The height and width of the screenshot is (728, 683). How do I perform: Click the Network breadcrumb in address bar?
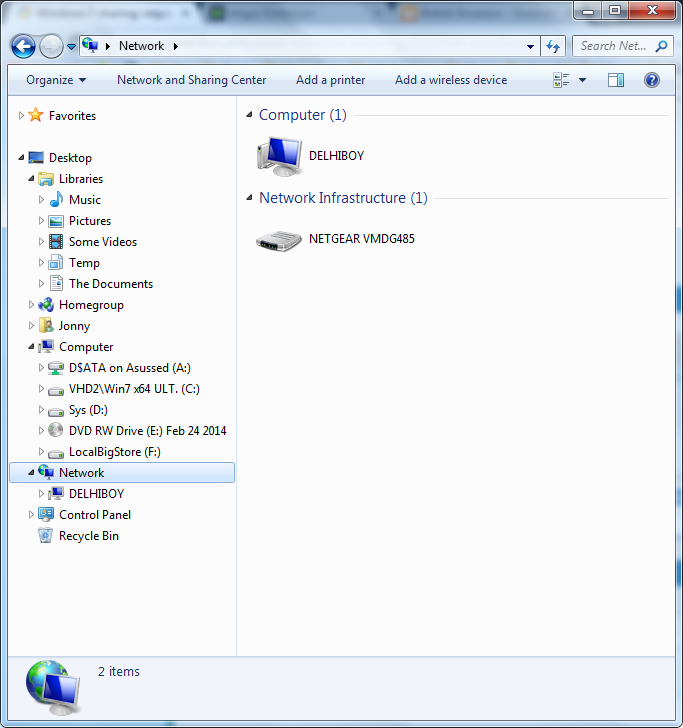[141, 46]
